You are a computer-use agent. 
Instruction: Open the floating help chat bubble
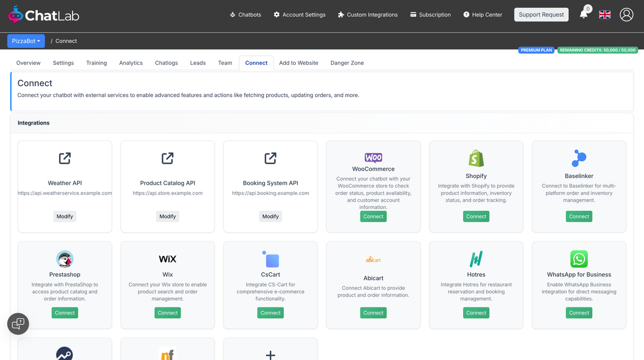[x=18, y=324]
